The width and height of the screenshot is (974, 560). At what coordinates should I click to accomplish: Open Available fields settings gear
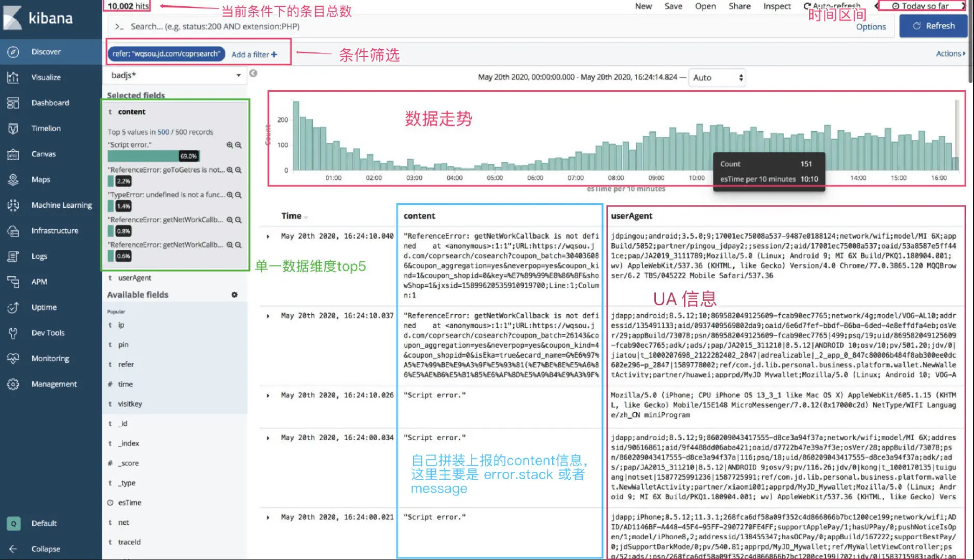pyautogui.click(x=235, y=295)
